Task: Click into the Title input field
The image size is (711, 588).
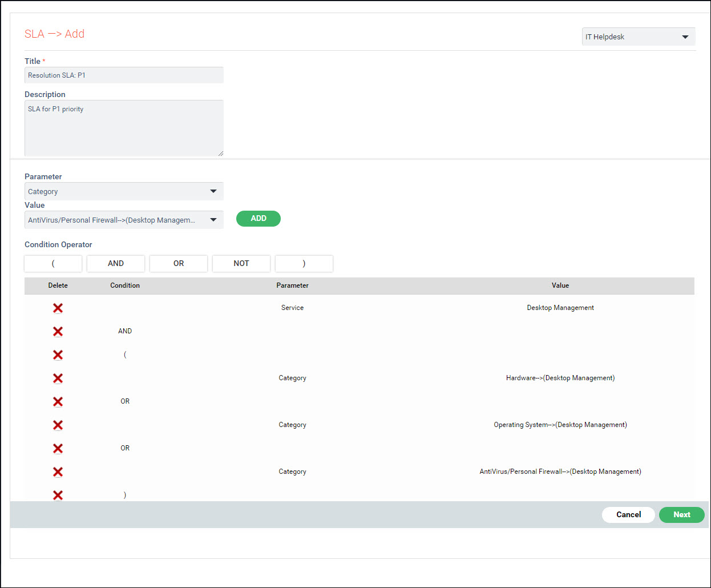Action: 124,75
